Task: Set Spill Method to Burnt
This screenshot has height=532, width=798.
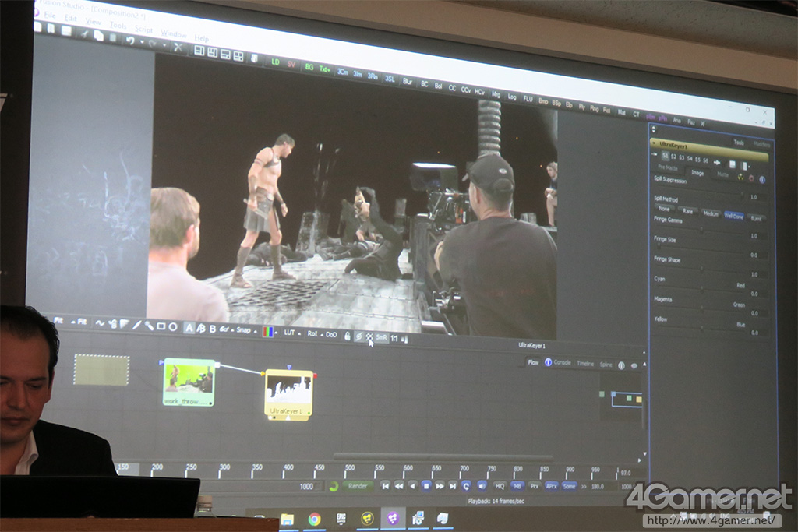Action: [756, 219]
